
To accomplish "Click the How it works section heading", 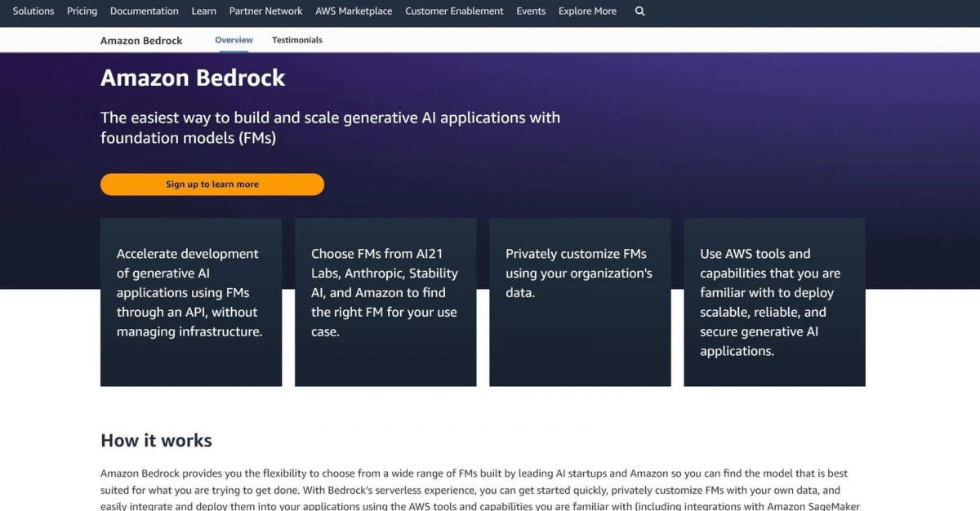I will click(x=155, y=440).
